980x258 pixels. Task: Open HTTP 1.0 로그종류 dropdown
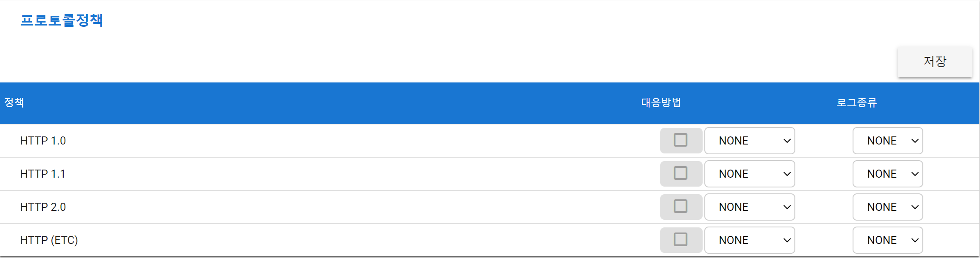coord(888,141)
